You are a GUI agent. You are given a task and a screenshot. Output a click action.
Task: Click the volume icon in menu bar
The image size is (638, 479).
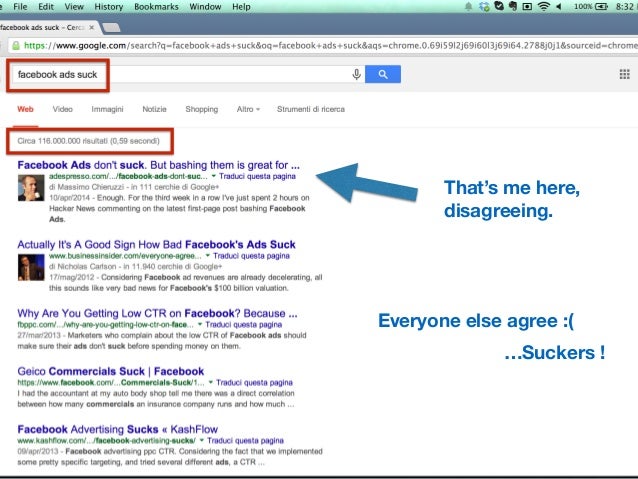559,6
